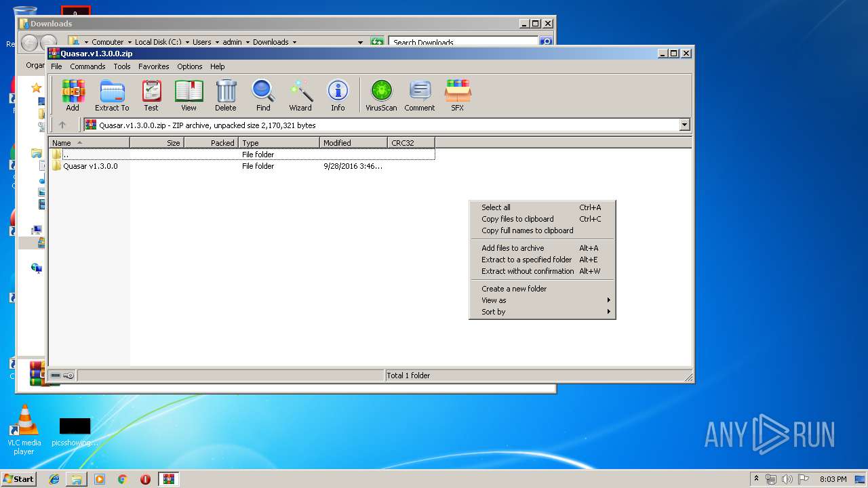This screenshot has width=868, height=488.
Task: Open the media player taskbar icon
Action: pyautogui.click(x=100, y=479)
